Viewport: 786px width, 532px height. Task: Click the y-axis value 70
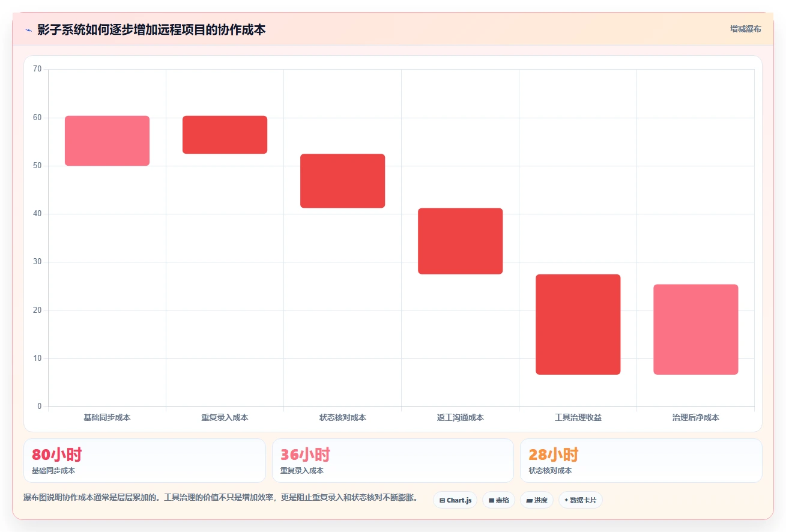click(37, 69)
